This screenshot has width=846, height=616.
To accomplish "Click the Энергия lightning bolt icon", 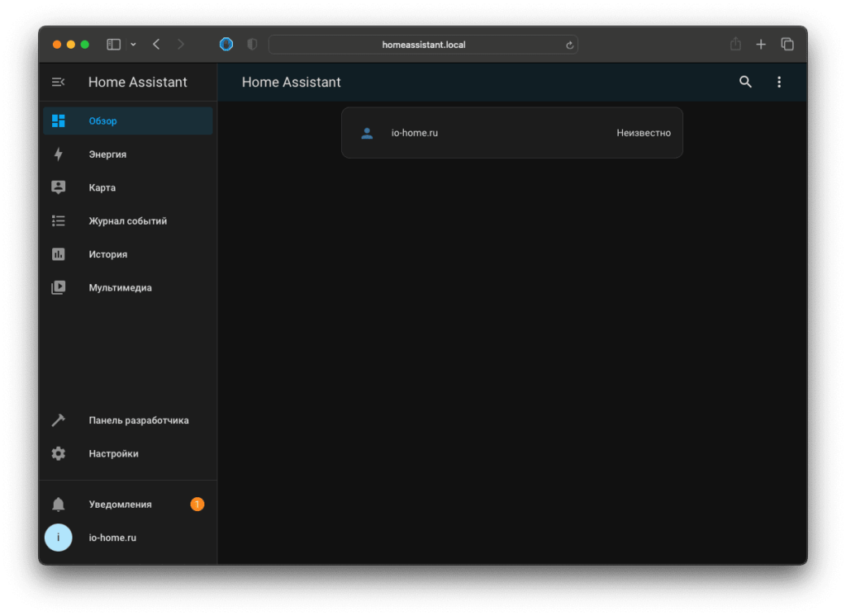I will (x=59, y=154).
